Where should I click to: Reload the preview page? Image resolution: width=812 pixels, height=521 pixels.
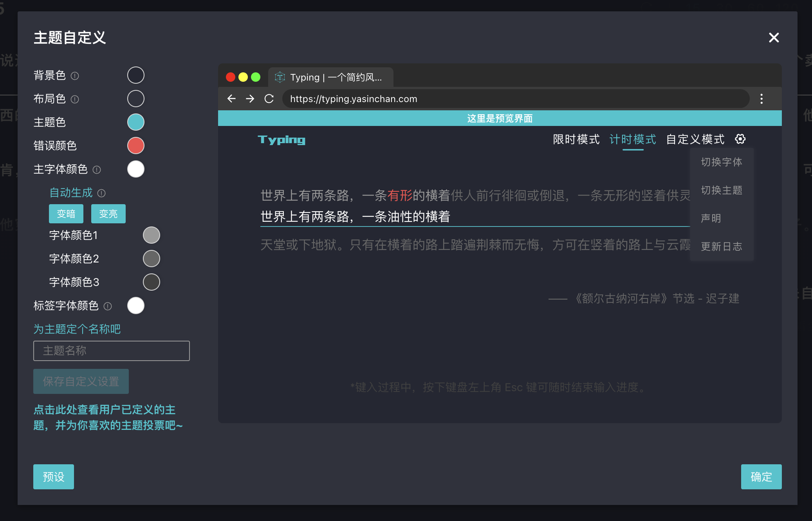pyautogui.click(x=269, y=99)
